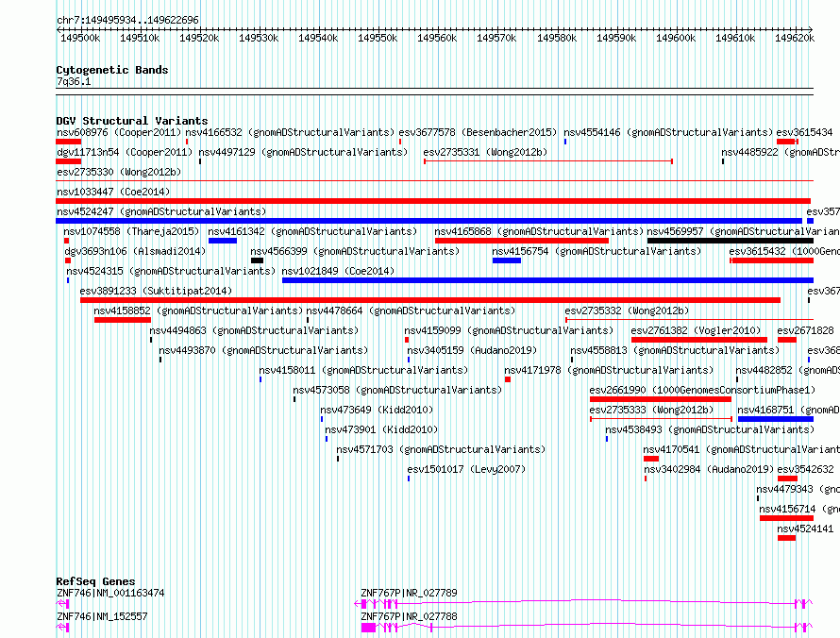Click the chr7:149495934..149622696 coordinate label
The image size is (840, 638).
pos(127,20)
